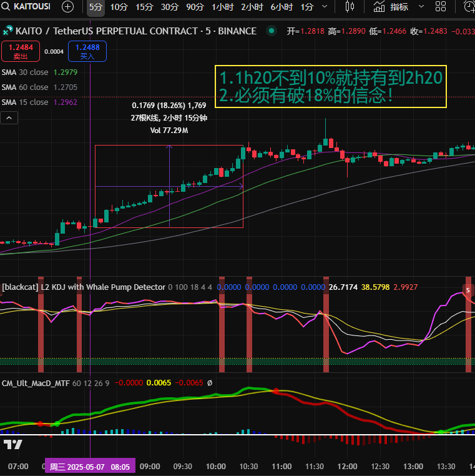This screenshot has height=476, width=475.
Task: Select the 2小时 timeframe
Action: pyautogui.click(x=252, y=7)
